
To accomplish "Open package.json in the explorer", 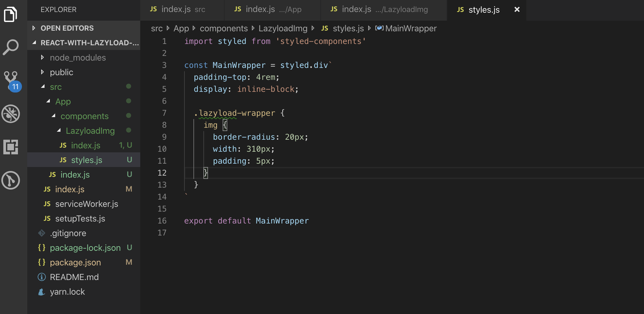I will (75, 262).
